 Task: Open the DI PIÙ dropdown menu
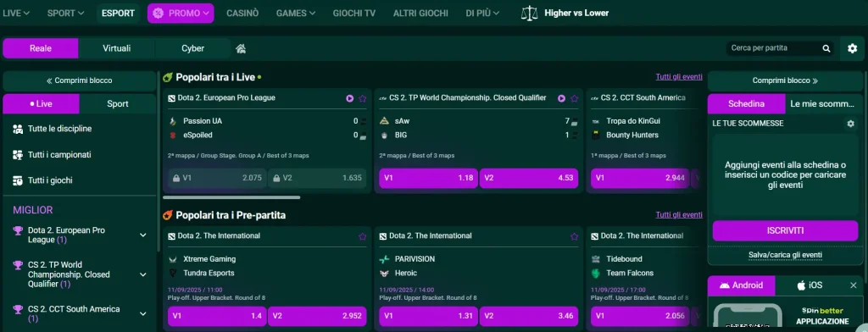coord(482,14)
